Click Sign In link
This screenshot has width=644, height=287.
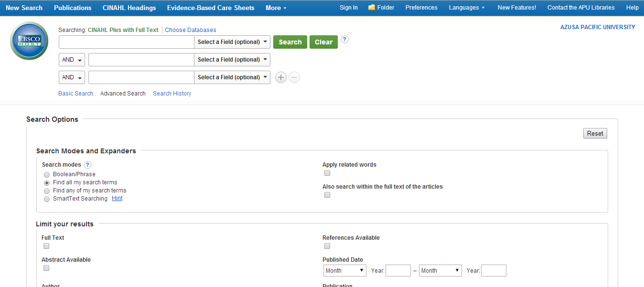349,8
